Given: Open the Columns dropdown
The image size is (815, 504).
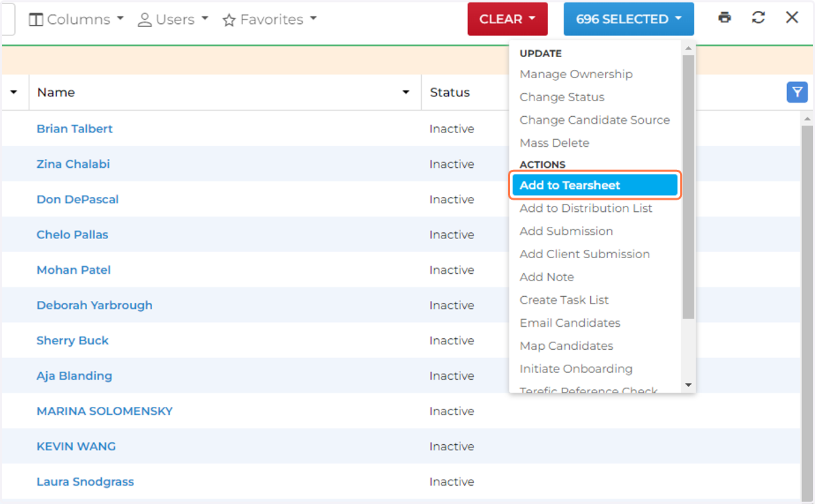Looking at the screenshot, I should (x=76, y=19).
